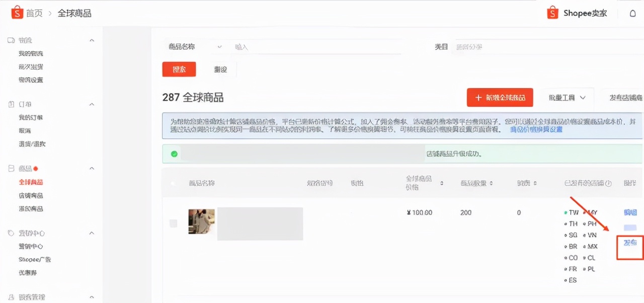
Task: Open the 批量工具 dropdown menu
Action: pos(567,98)
